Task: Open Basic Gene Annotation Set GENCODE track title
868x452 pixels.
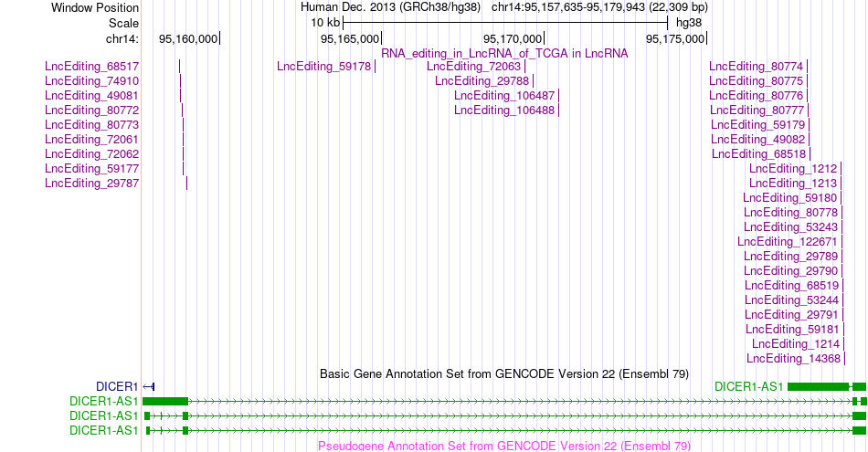Action: [x=504, y=374]
